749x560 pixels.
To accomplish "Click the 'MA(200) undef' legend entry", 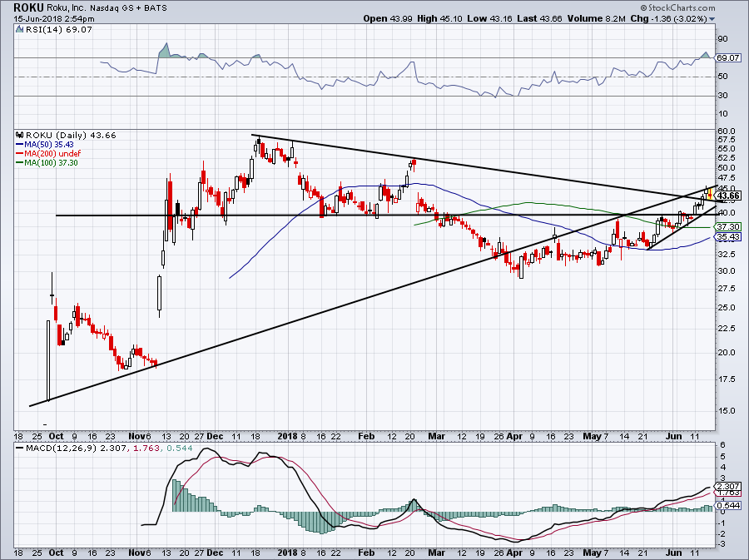I will click(x=52, y=154).
